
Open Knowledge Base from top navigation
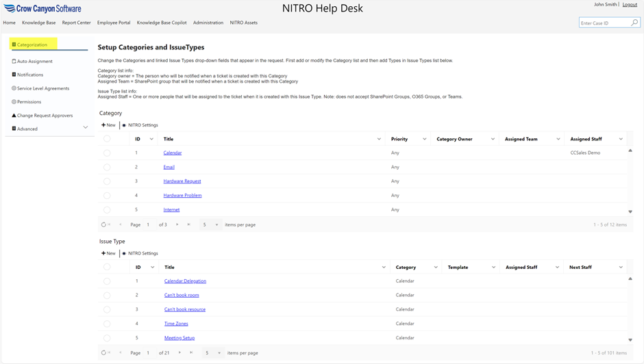tap(38, 23)
